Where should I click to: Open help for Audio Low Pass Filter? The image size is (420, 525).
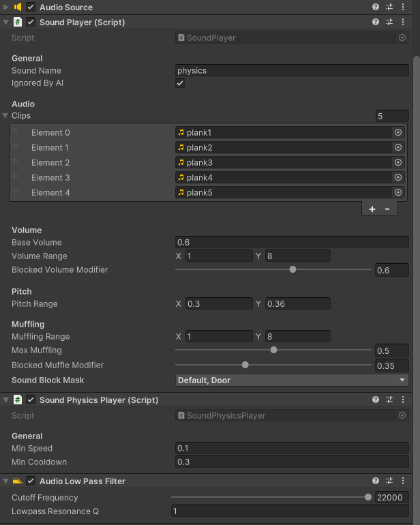click(x=375, y=481)
